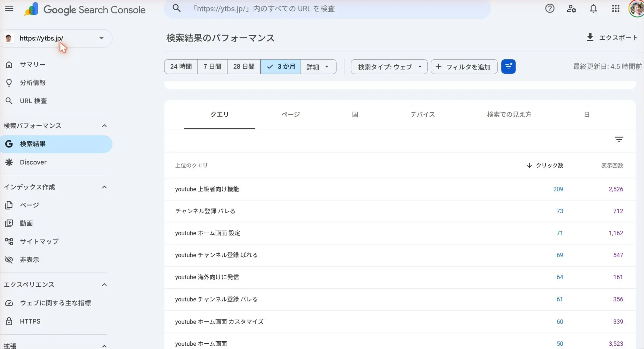Sort by the 表示回数 column header
Viewport: 644px width, 349px height.
612,165
